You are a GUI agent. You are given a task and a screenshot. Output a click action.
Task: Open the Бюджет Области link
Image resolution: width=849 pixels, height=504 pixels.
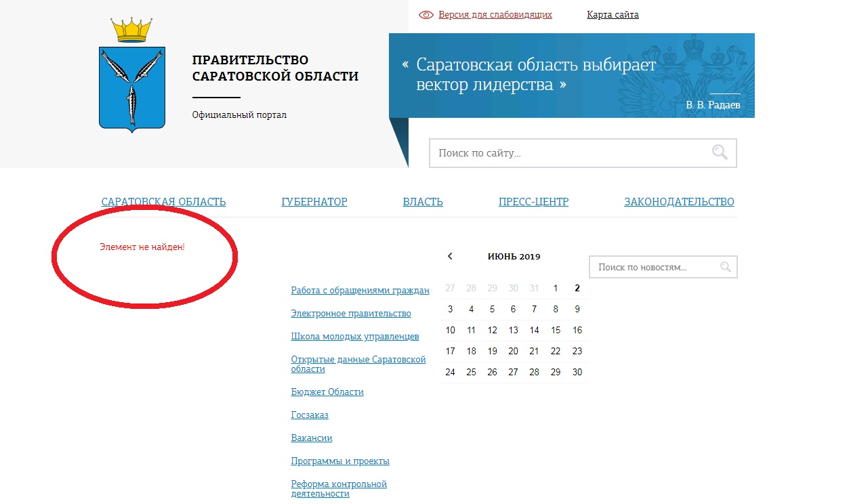click(x=327, y=392)
